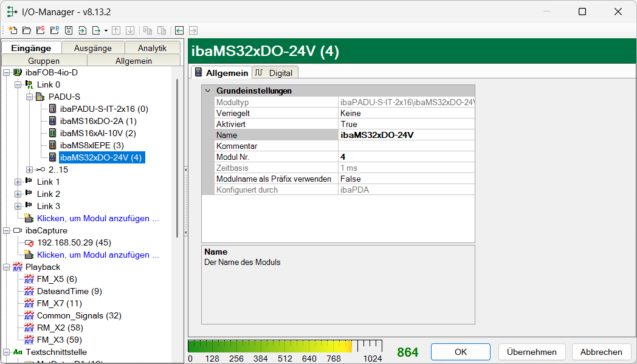
Task: Open the Ausgänge tab
Action: (x=92, y=48)
